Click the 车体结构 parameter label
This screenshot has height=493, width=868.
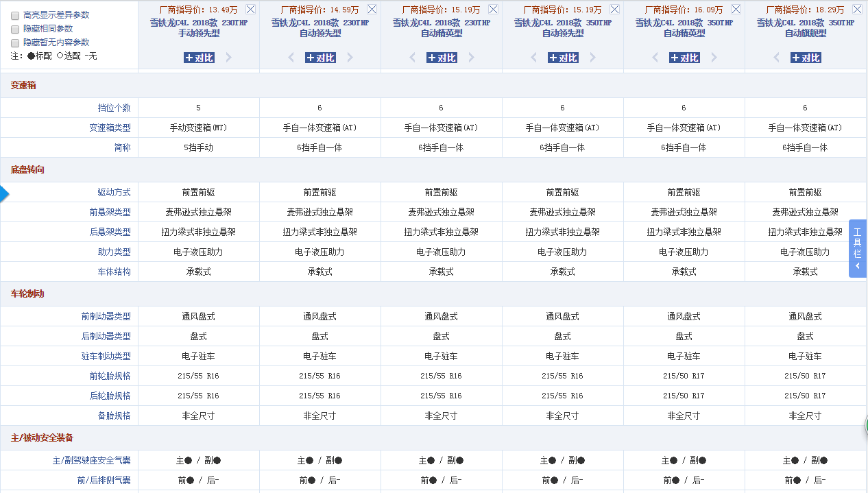tap(114, 272)
